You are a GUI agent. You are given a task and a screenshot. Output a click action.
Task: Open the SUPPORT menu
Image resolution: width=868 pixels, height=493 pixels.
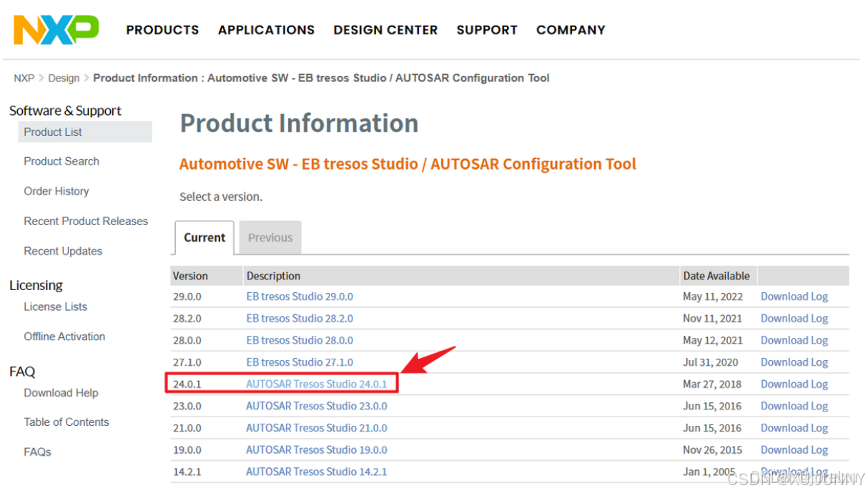[x=487, y=30]
